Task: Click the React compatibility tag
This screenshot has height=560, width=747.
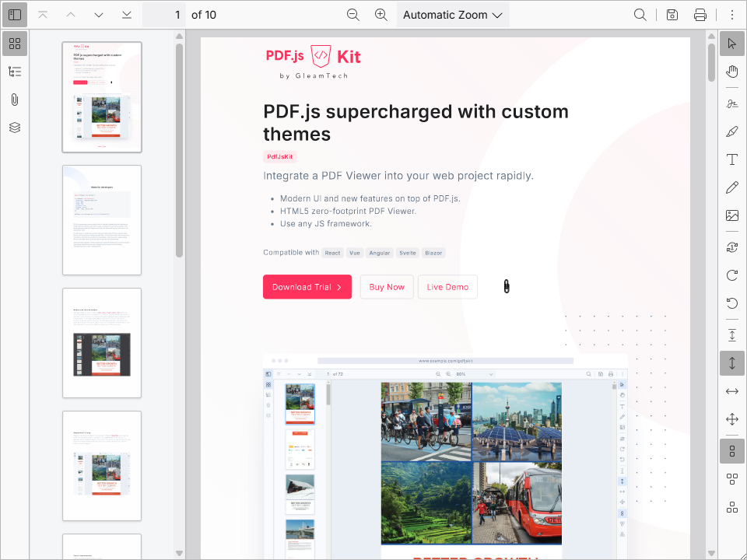Action: point(332,253)
